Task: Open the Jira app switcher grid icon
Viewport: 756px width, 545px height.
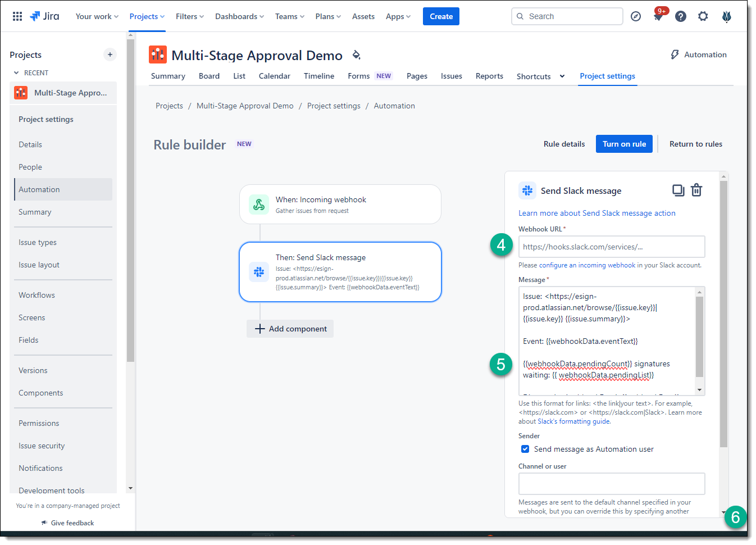Action: click(x=17, y=16)
